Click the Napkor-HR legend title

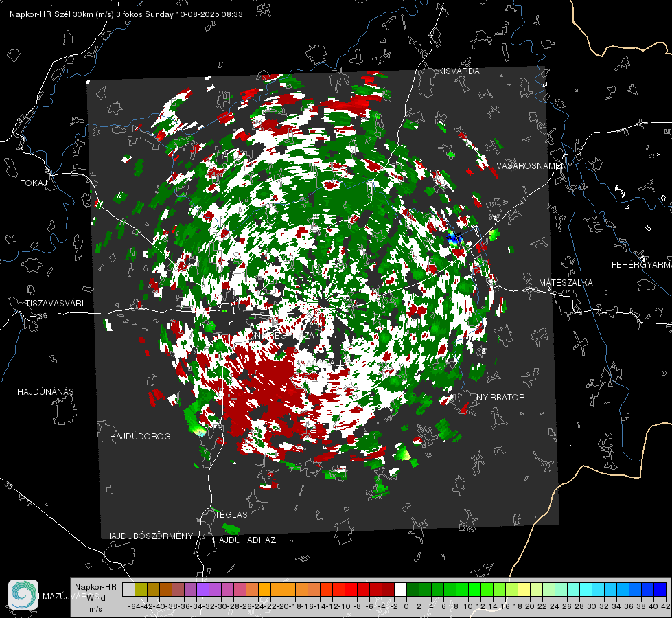tap(95, 587)
